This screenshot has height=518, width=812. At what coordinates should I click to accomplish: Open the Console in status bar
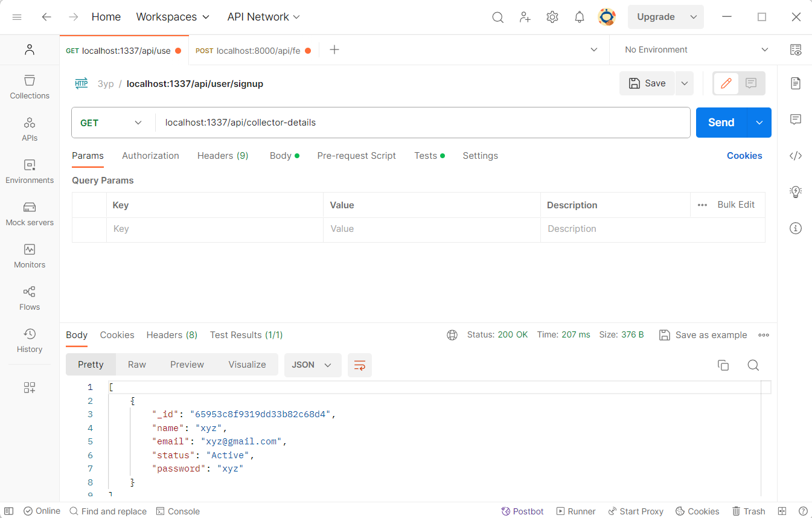[178, 511]
